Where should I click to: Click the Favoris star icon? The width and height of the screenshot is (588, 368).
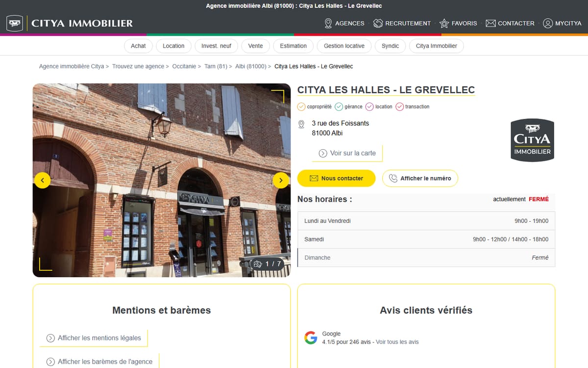444,23
